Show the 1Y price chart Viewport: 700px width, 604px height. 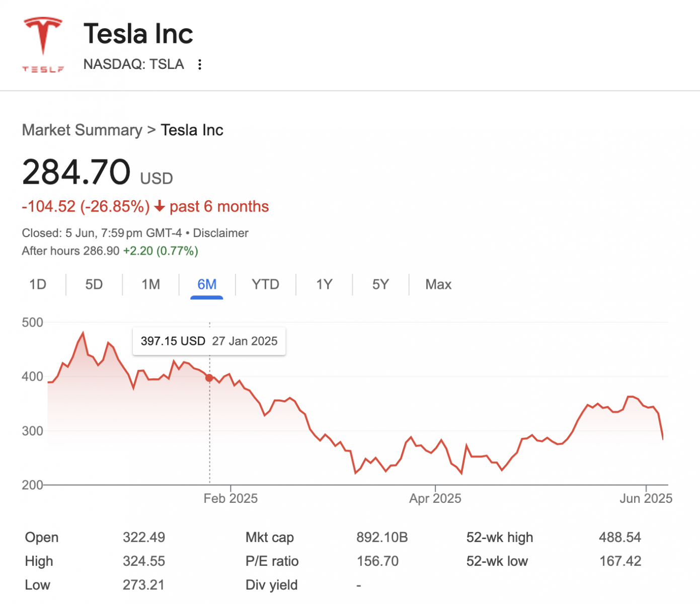point(324,284)
